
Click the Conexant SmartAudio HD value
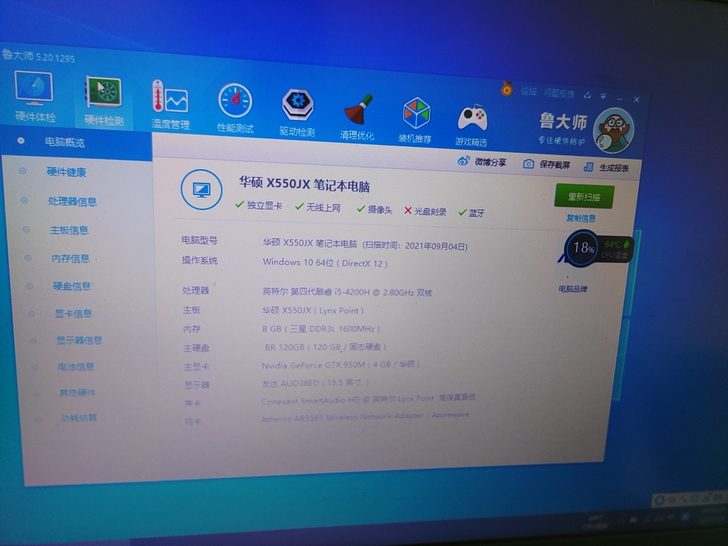[368, 400]
